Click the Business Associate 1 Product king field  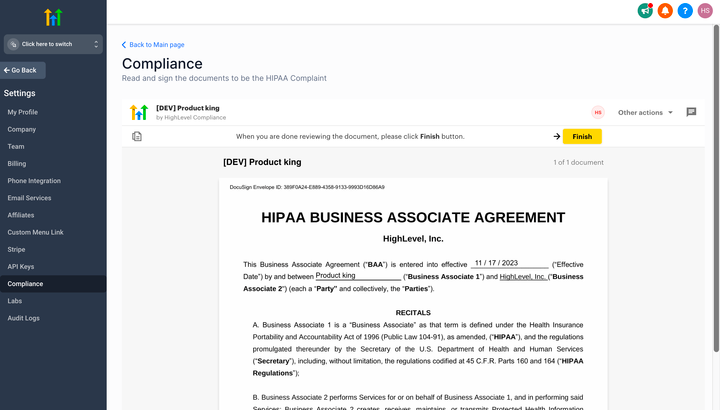pyautogui.click(x=358, y=275)
